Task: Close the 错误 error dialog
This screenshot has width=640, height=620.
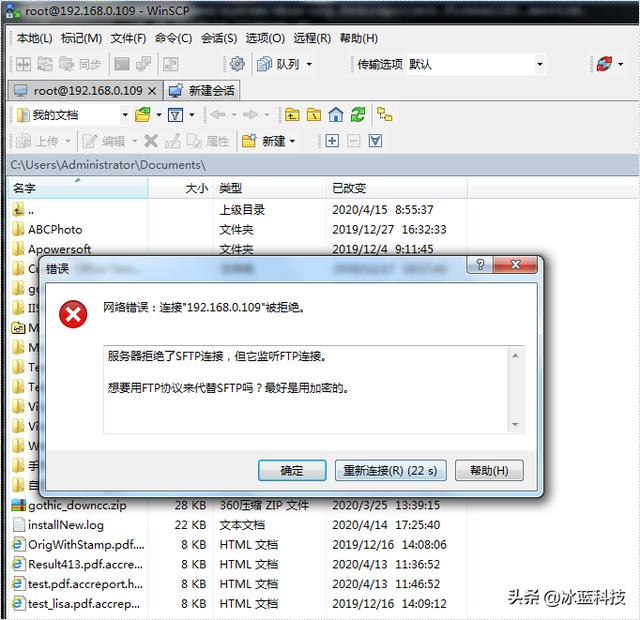Action: 516,264
